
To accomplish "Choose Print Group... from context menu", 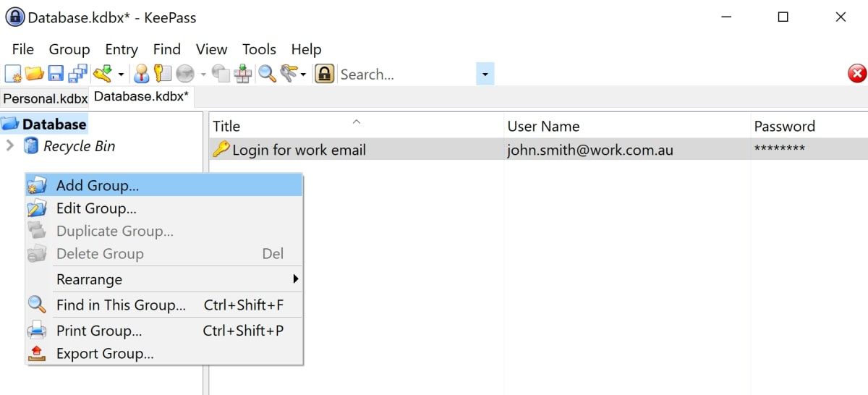I will [x=164, y=331].
